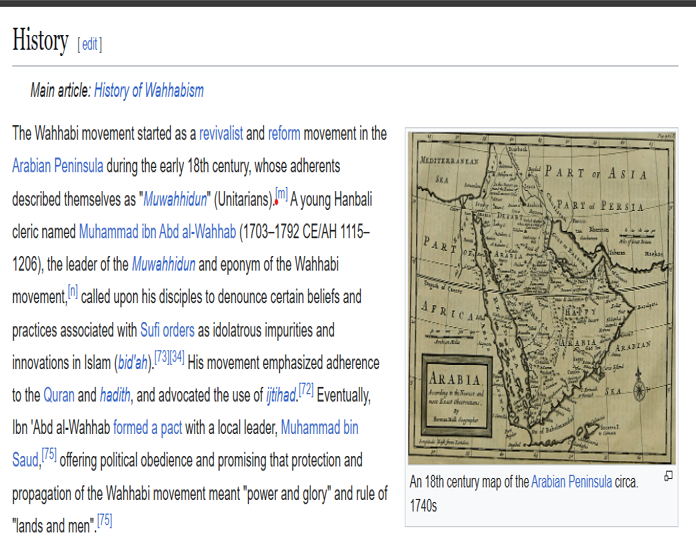This screenshot has width=696, height=541.
Task: Click the first Muwahhidun link in quotes
Action: 175,200
